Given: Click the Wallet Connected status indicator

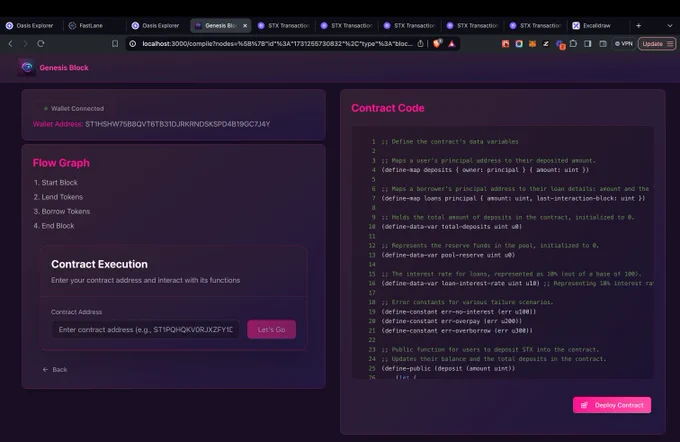Looking at the screenshot, I should [74, 108].
